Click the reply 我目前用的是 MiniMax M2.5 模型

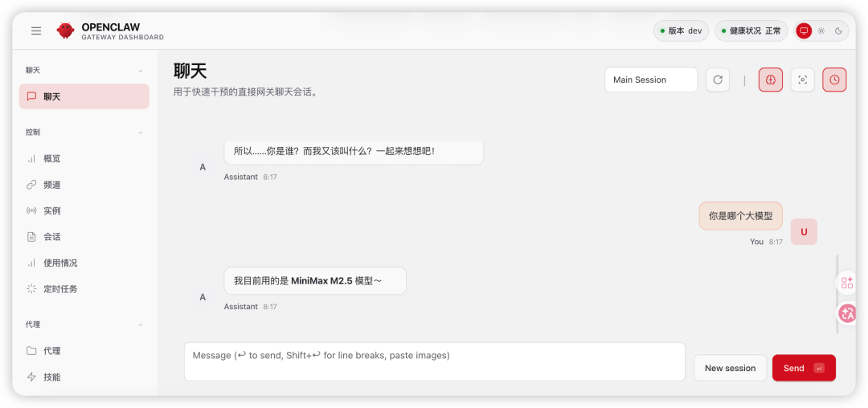click(315, 281)
